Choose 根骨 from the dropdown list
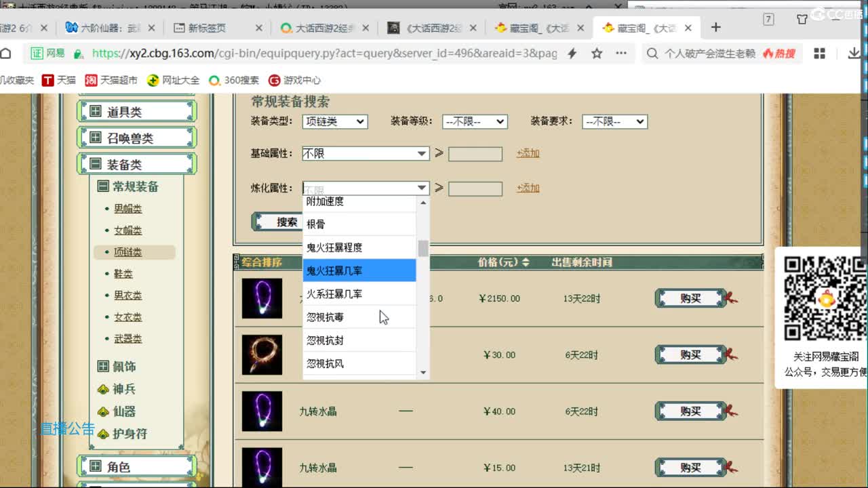The height and width of the screenshot is (488, 868). pyautogui.click(x=359, y=224)
